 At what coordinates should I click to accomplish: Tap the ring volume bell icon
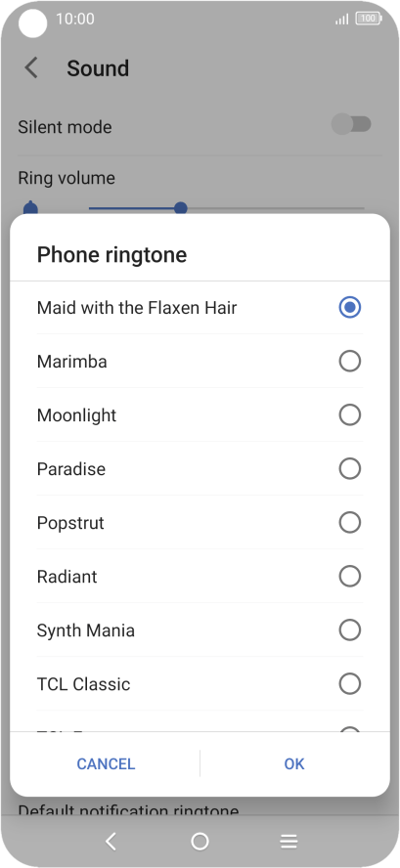tap(30, 208)
